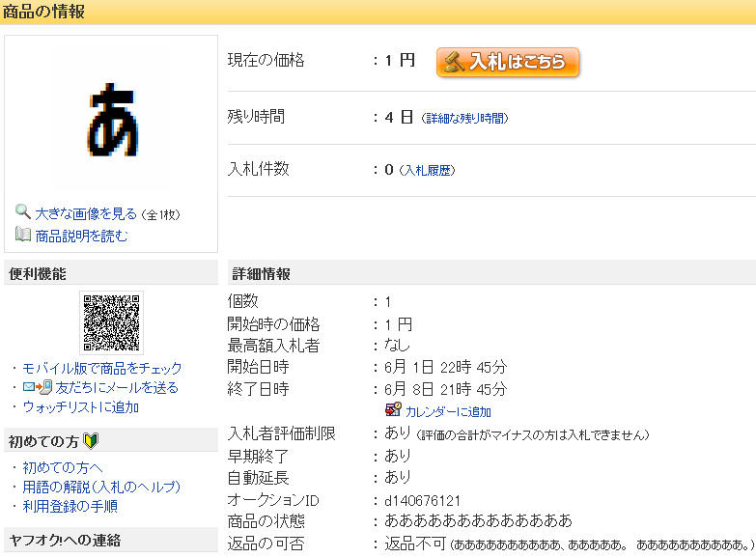Click the book icon beside 商品説明を読む
Viewport: 756px width, 558px height.
(x=22, y=235)
